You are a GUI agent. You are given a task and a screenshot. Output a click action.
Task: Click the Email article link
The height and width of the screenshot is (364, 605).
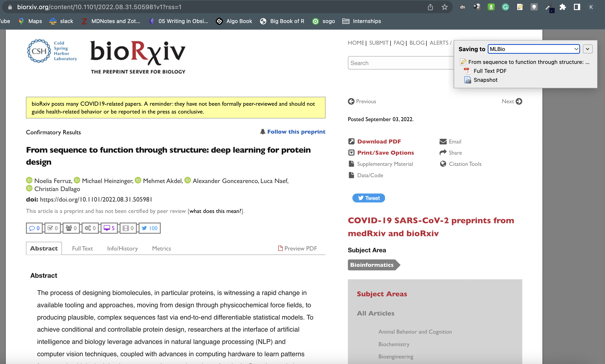pyautogui.click(x=450, y=141)
